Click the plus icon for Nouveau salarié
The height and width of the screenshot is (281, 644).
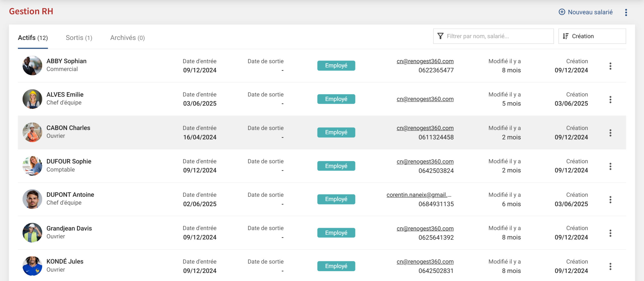coord(562,12)
